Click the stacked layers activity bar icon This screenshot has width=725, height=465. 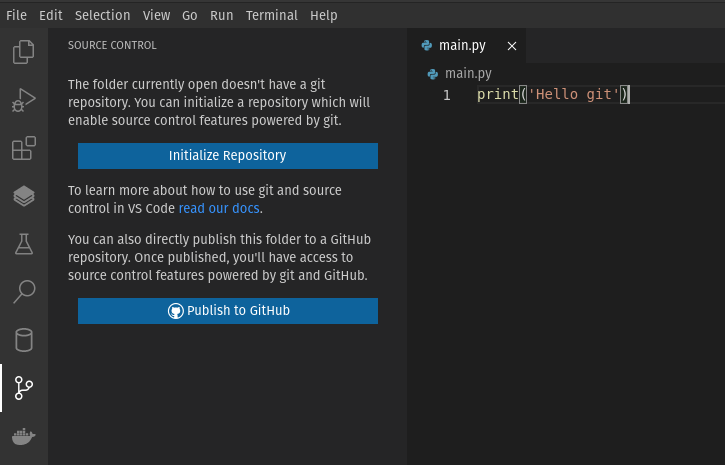tap(24, 196)
